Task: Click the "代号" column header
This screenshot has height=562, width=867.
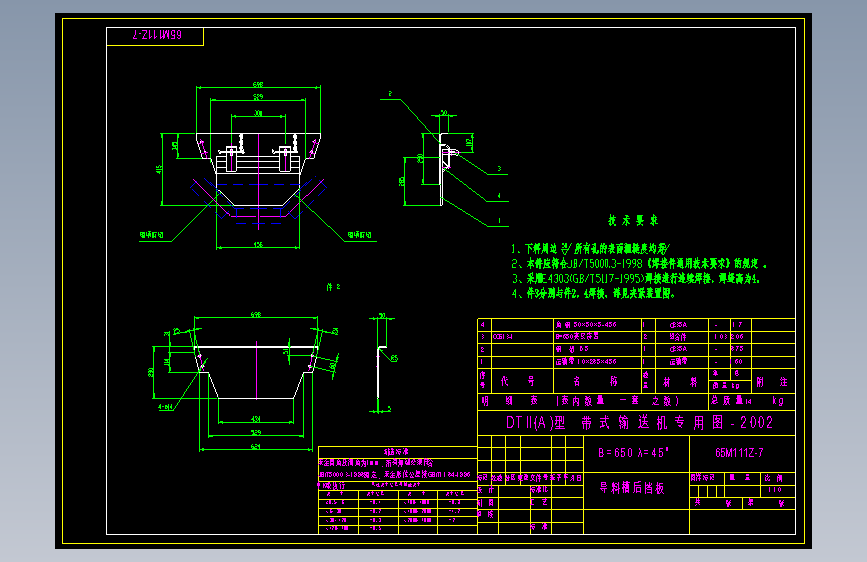Action: (x=518, y=381)
